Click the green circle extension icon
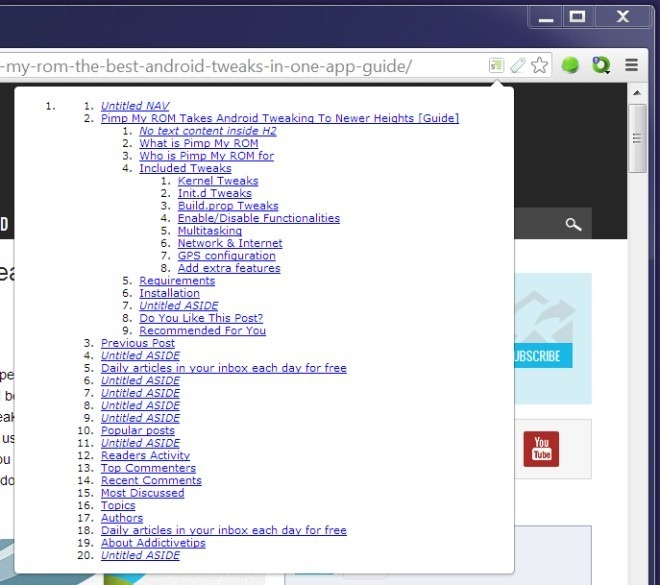 point(570,65)
